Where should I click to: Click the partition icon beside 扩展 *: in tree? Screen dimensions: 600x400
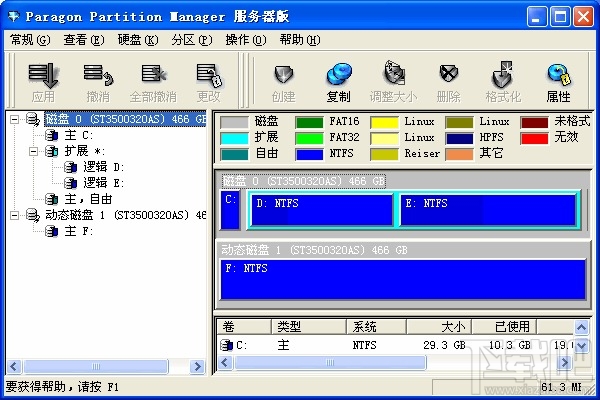52,151
